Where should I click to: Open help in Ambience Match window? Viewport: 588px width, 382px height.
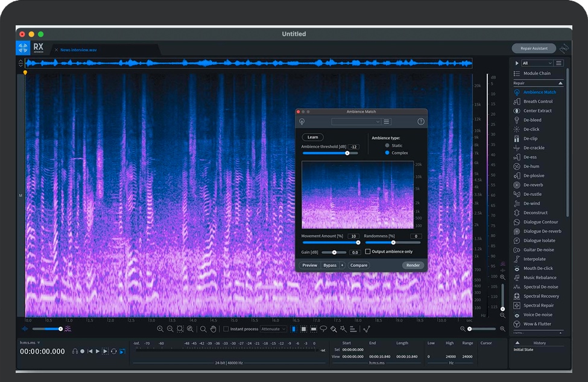coord(421,122)
